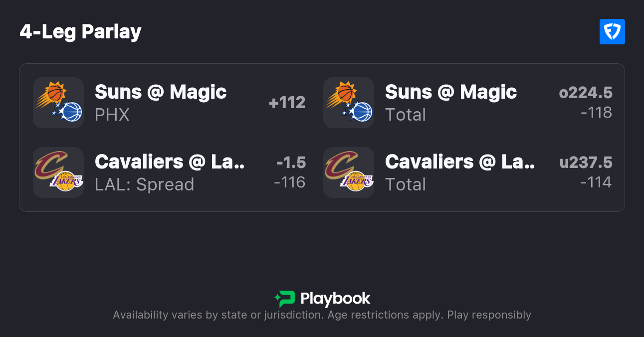
Task: Click the team logos beside the Suns @ Magic Total leg
Action: (349, 103)
